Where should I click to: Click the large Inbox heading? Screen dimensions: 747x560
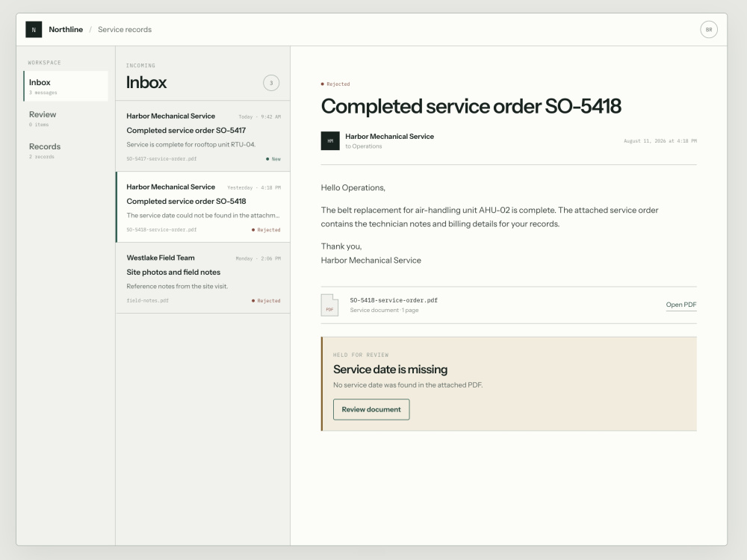point(146,83)
